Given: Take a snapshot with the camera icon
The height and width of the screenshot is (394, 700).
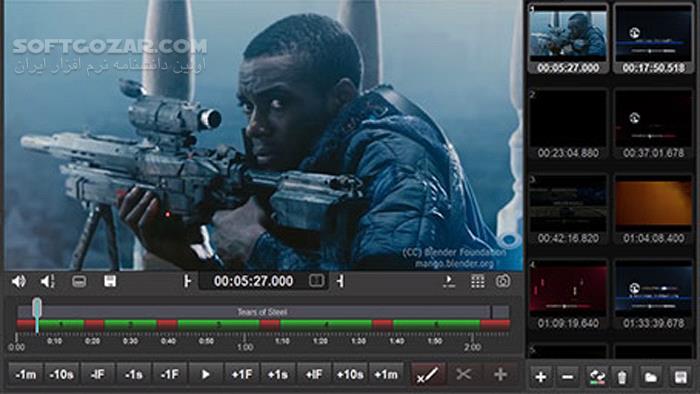Looking at the screenshot, I should [503, 281].
